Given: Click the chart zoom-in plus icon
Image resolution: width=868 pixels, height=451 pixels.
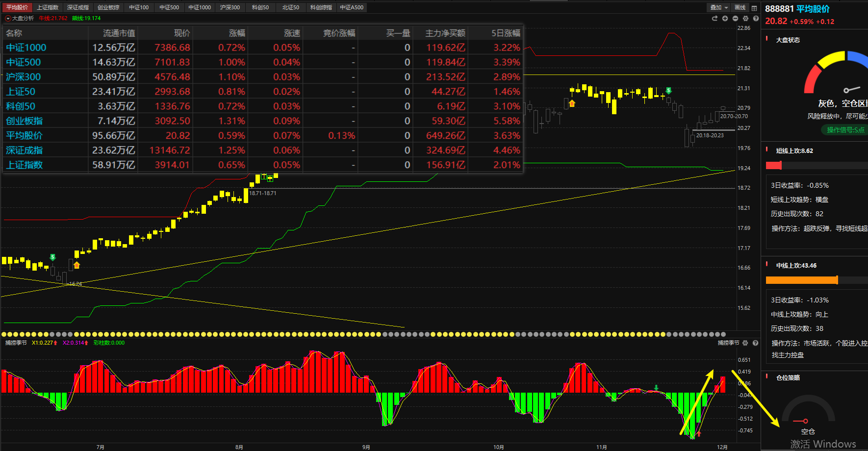Looking at the screenshot, I should click(725, 19).
